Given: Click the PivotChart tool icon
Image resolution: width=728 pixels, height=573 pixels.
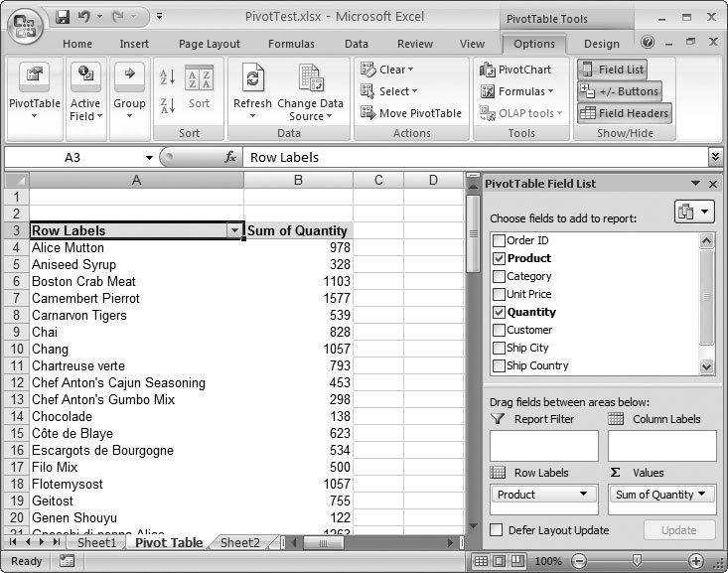Looking at the screenshot, I should (x=489, y=70).
